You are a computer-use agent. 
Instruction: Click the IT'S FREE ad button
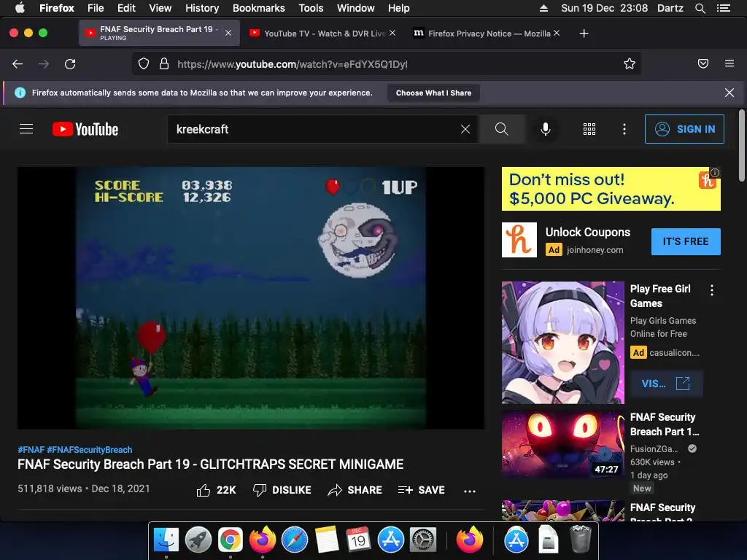click(x=686, y=241)
